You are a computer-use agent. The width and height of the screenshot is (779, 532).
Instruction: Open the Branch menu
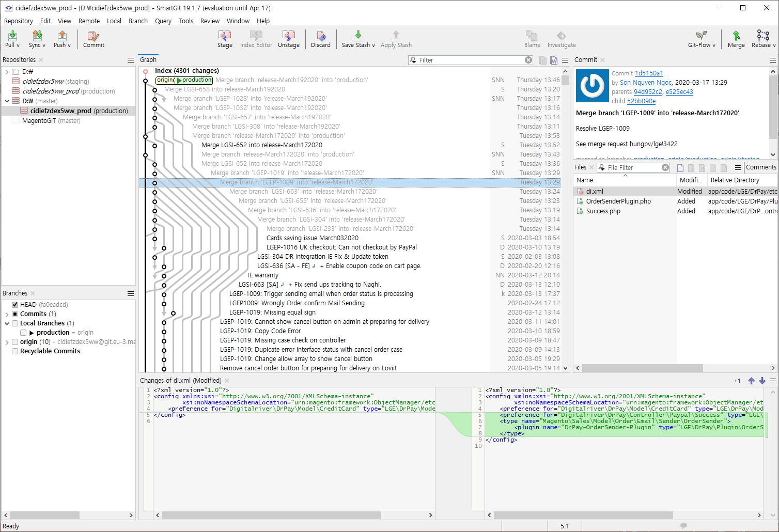pyautogui.click(x=138, y=21)
